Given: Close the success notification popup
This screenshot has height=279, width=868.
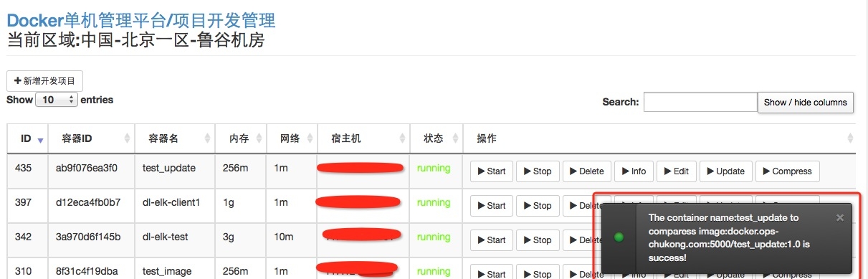Looking at the screenshot, I should tap(840, 217).
